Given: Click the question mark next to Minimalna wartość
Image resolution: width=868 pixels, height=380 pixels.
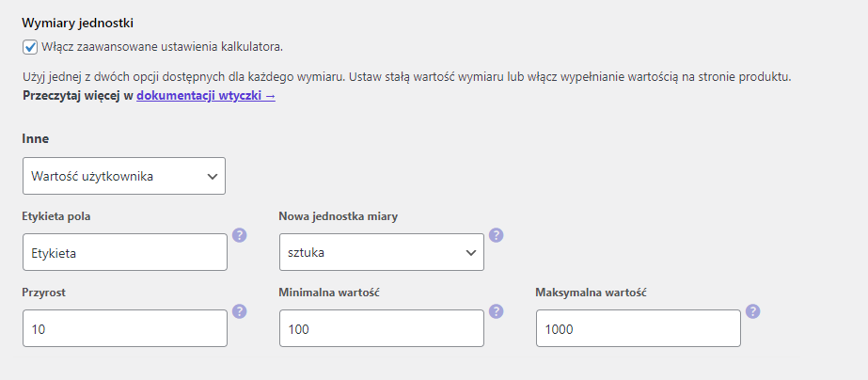Looking at the screenshot, I should 497,310.
